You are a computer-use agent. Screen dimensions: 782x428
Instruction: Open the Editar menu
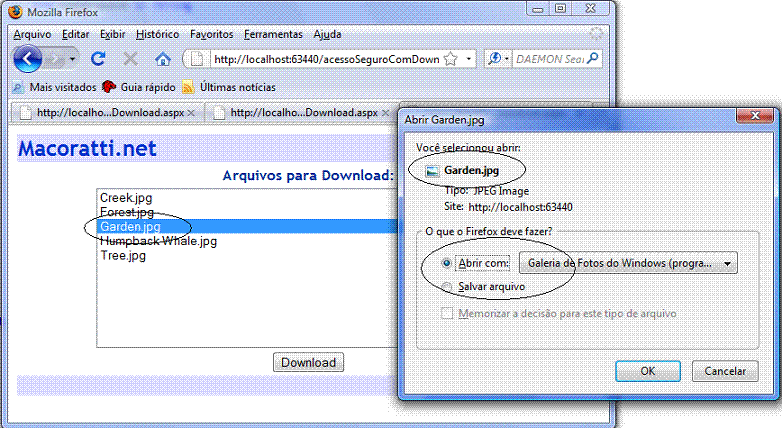click(x=75, y=34)
